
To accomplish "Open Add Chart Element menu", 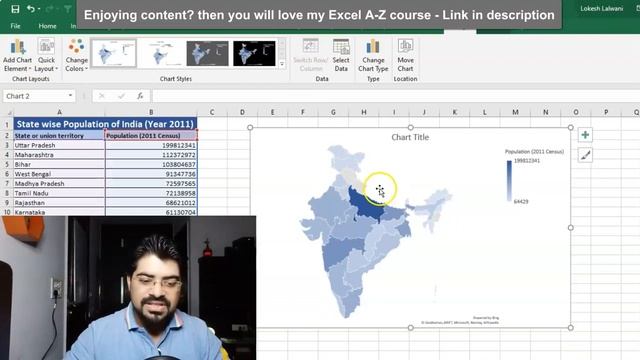I will (17, 55).
